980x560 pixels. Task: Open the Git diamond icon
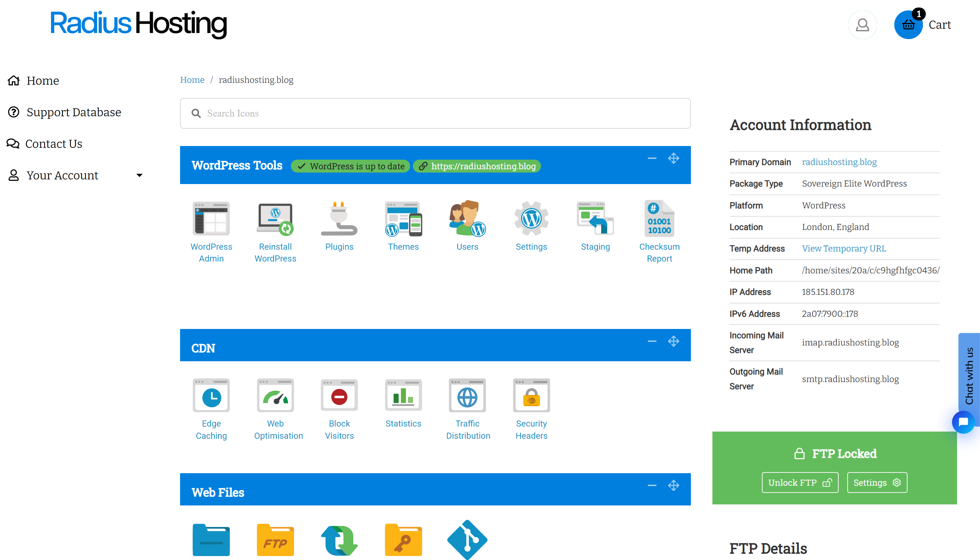(x=467, y=540)
